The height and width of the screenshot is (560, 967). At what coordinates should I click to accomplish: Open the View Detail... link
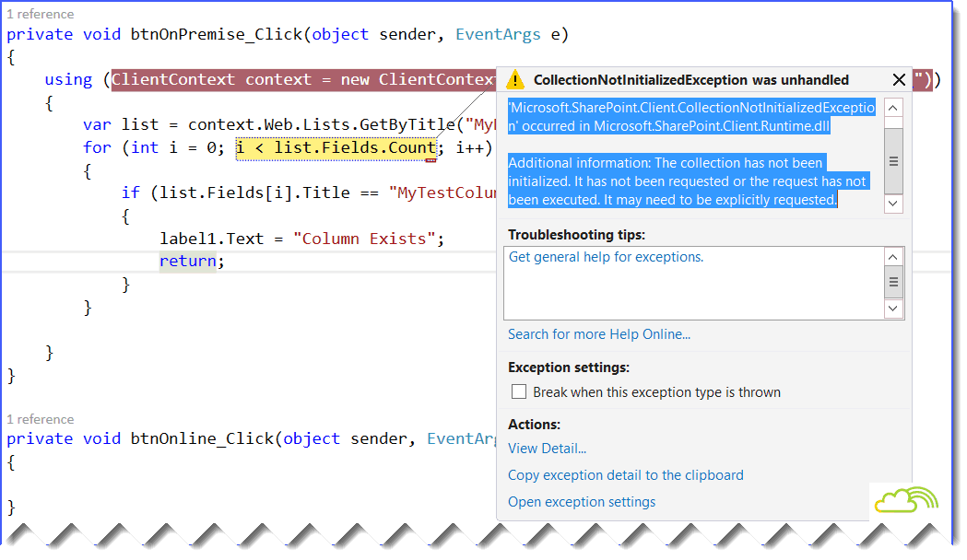click(x=547, y=449)
